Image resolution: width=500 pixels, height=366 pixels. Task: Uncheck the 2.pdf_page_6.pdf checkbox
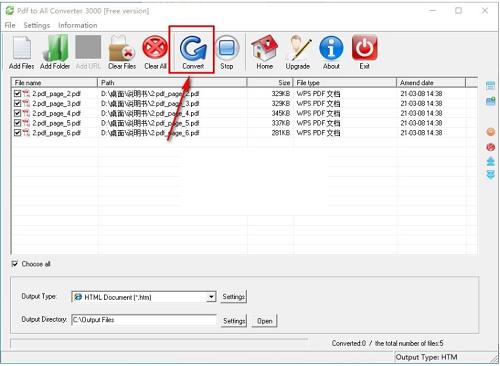click(17, 133)
